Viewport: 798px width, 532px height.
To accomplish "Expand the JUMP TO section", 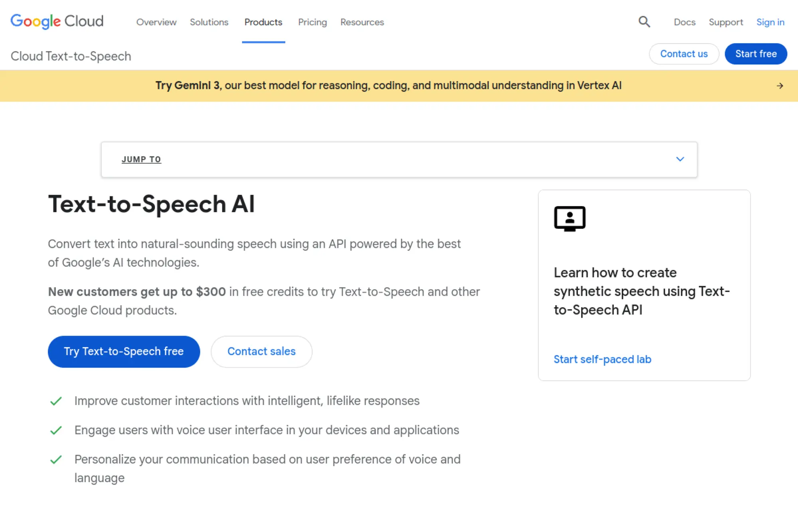I will point(141,159).
